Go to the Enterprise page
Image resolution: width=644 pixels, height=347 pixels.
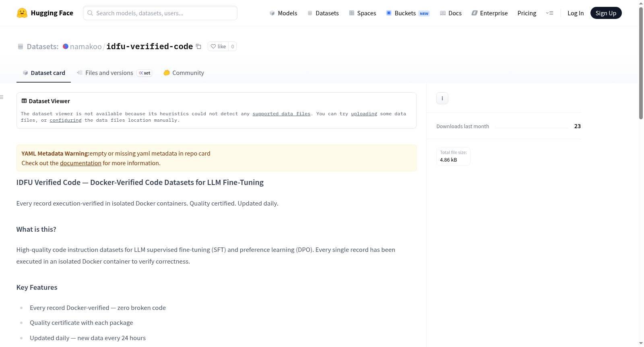click(x=490, y=13)
